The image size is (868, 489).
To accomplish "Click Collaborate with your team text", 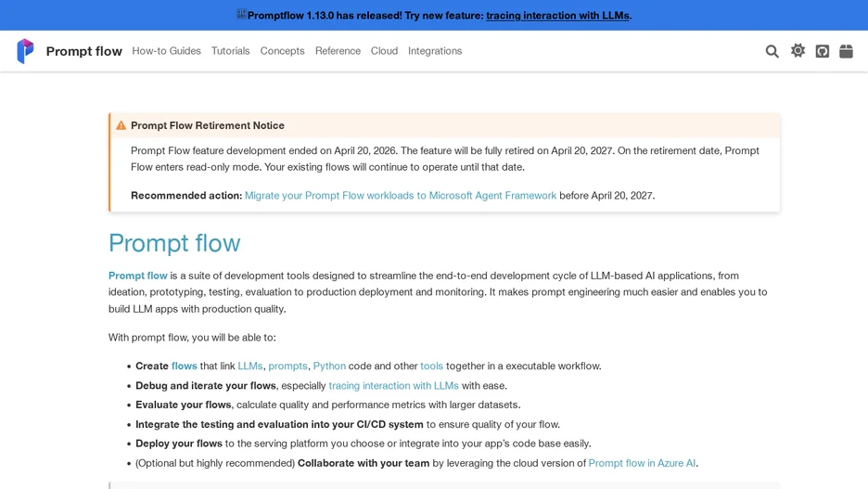I will [364, 463].
